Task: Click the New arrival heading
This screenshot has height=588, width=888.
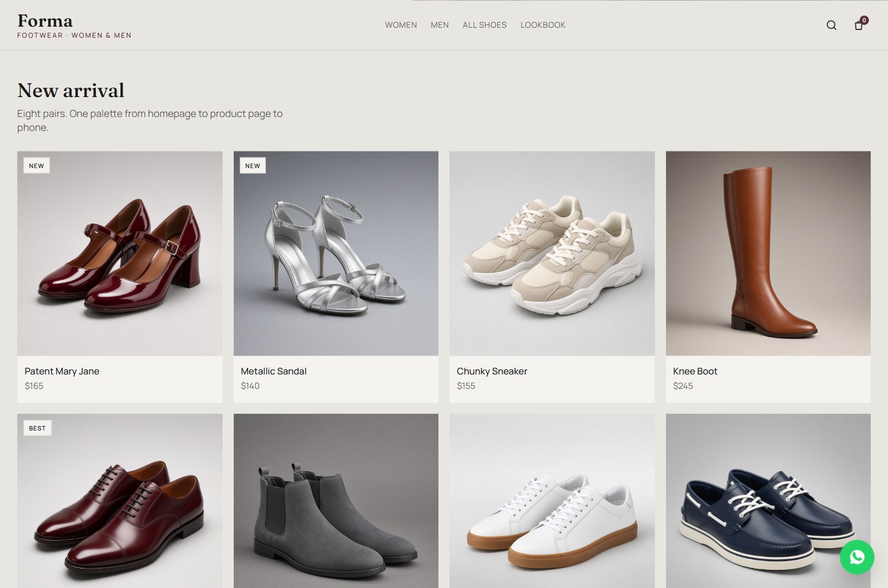Action: coord(70,90)
